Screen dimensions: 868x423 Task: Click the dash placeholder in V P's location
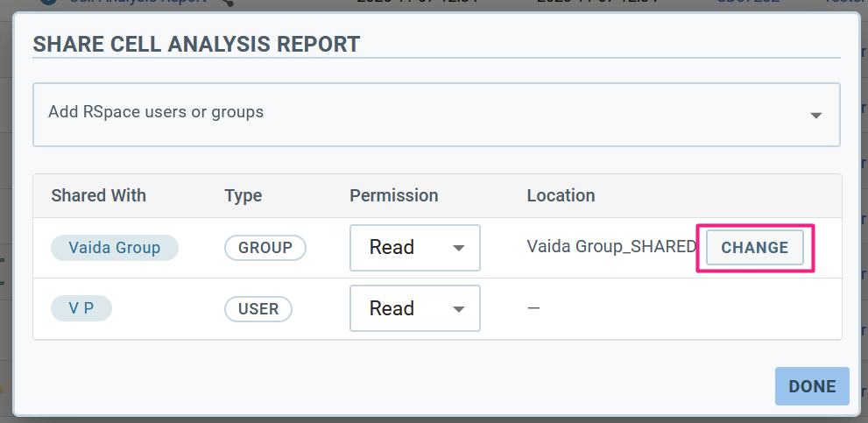tap(533, 308)
